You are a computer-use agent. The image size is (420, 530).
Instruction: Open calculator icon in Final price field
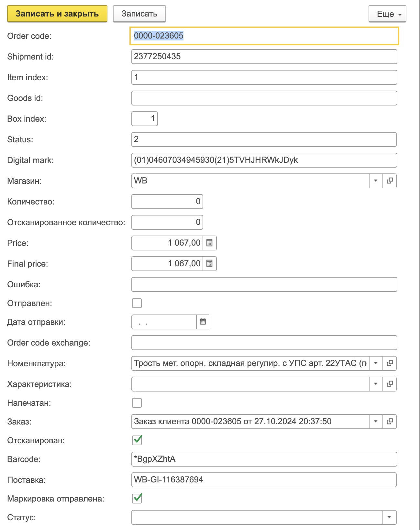coord(209,264)
